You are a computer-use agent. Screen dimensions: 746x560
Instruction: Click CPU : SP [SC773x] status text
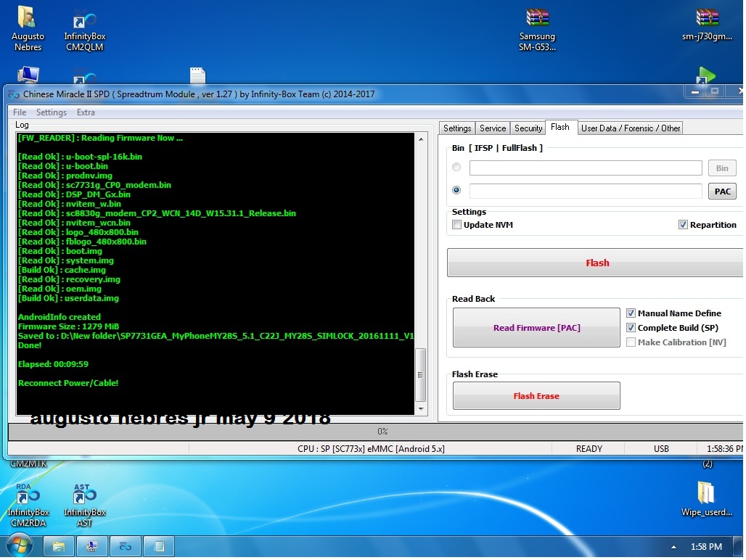(x=371, y=448)
